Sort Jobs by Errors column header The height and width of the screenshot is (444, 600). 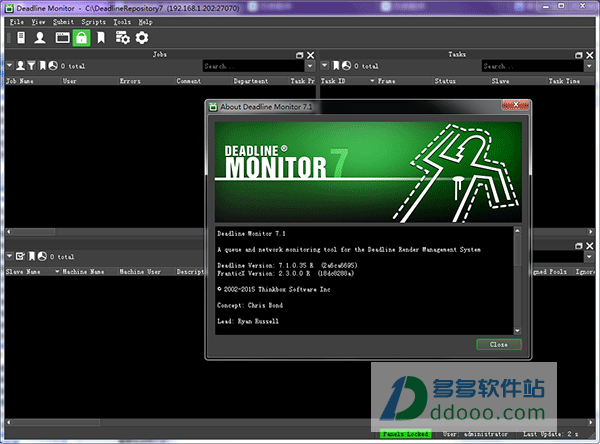pyautogui.click(x=147, y=81)
